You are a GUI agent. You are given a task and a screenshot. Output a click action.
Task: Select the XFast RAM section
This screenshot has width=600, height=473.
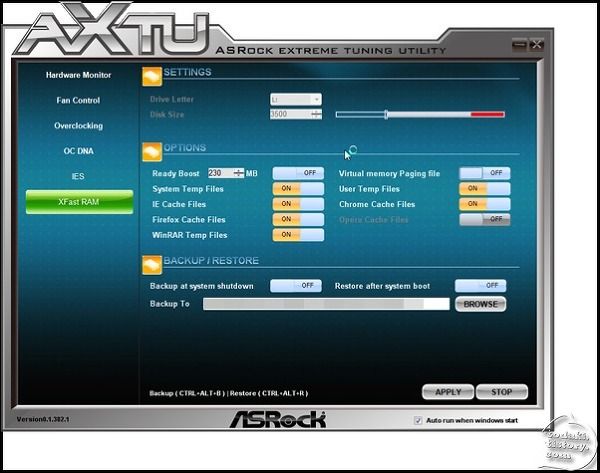[80, 202]
